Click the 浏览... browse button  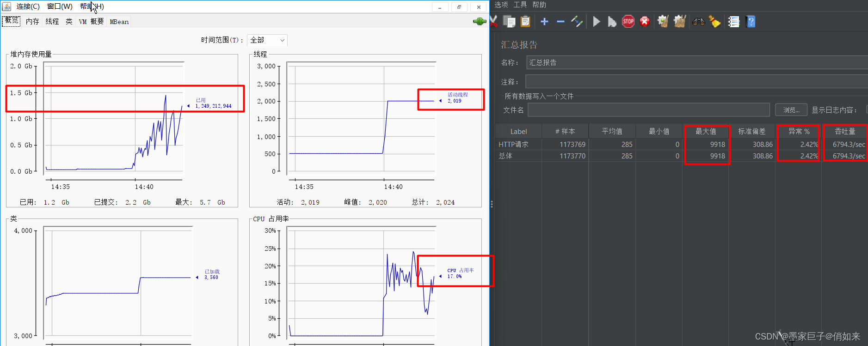tap(791, 110)
